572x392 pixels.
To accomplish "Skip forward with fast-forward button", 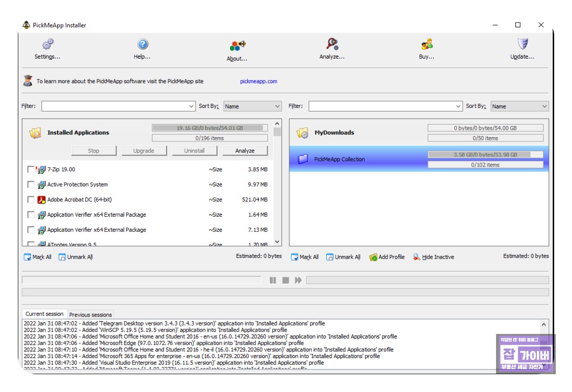I will 299,280.
